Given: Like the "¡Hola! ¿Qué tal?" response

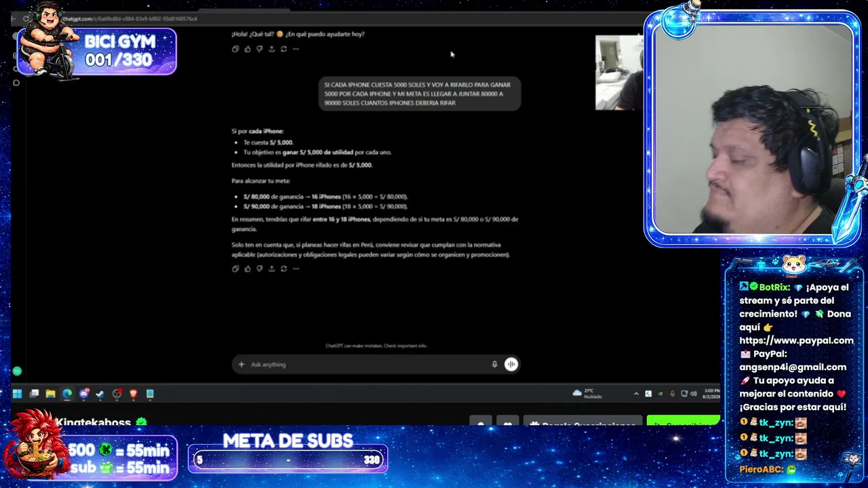Looking at the screenshot, I should click(248, 49).
